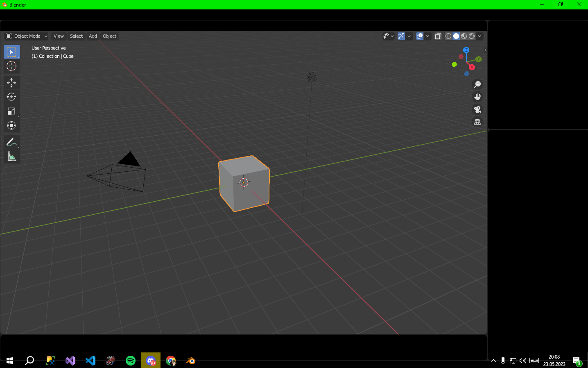
Task: Click the microphone icon in the system tray
Action: pos(503,361)
